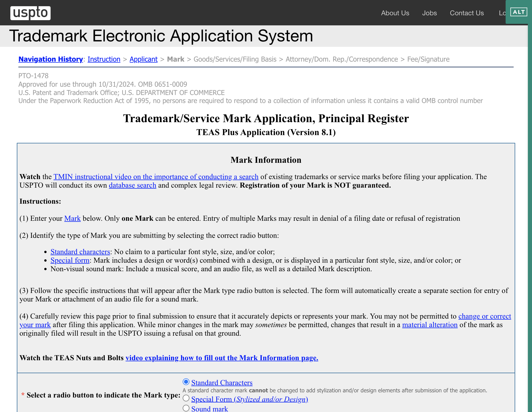Screen dimensions: 532x412
Task: Click the PTO-1478 form number text
Action: point(33,76)
